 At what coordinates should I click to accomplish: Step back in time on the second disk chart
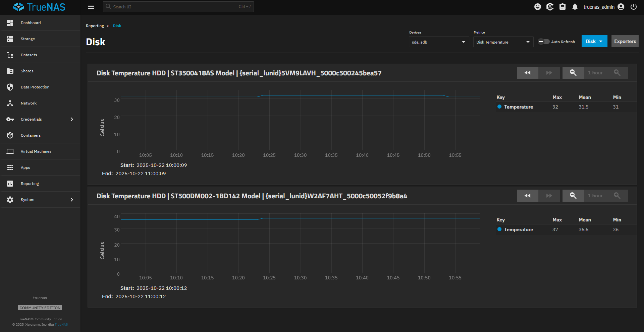(x=527, y=196)
